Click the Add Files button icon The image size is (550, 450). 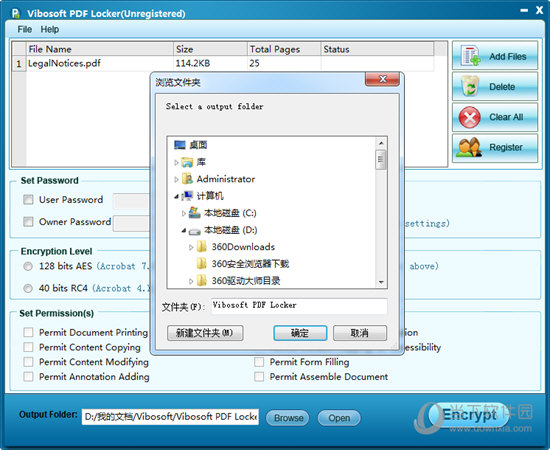470,55
